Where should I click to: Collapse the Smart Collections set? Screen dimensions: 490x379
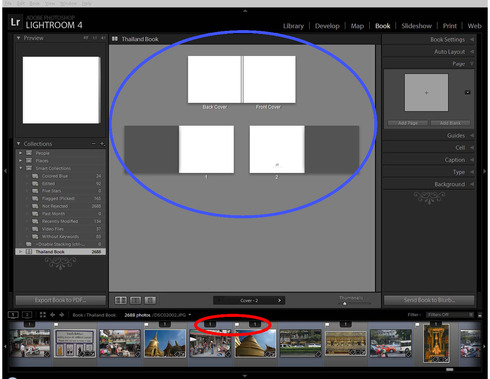21,168
